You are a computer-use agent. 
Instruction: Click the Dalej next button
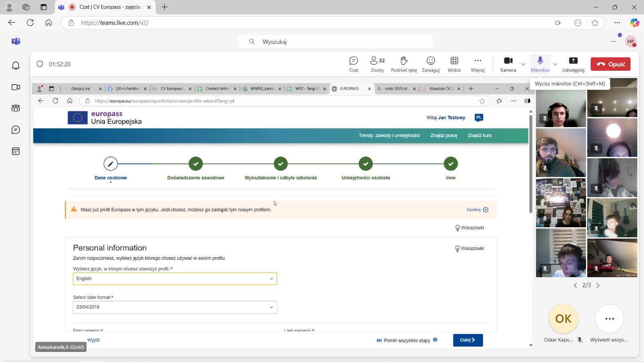click(468, 340)
